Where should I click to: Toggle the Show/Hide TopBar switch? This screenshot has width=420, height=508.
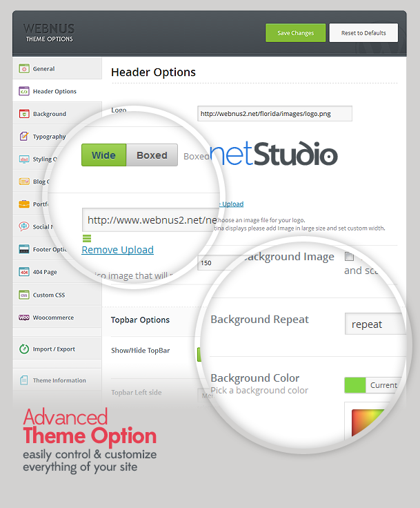point(199,355)
